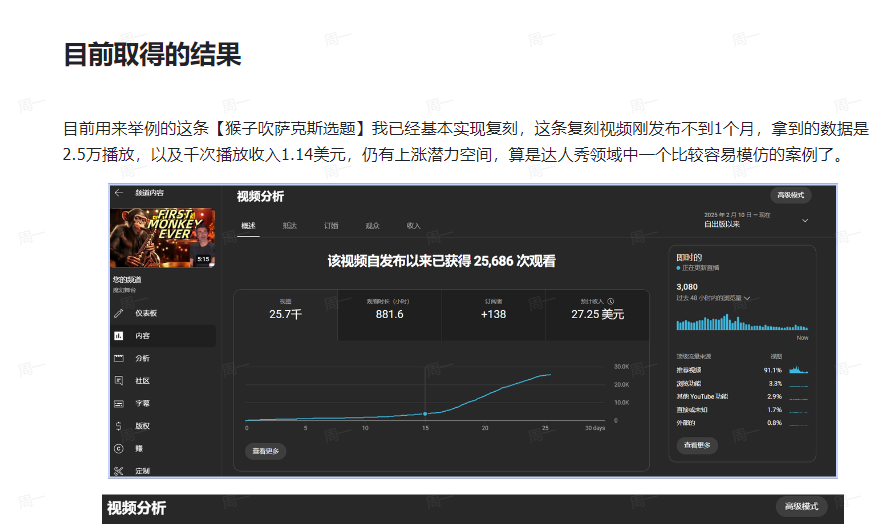Switch to the 订婚 engagement tab

pos(331,226)
